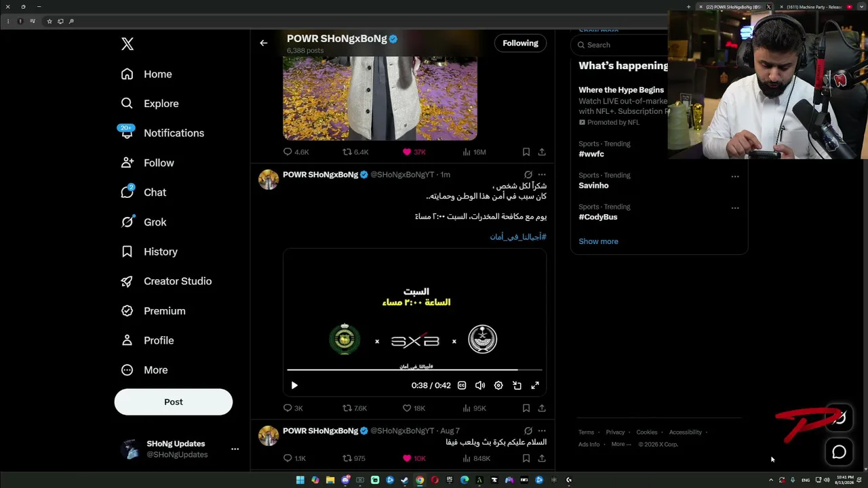Viewport: 868px width, 488px height.
Task: Click the white Post button
Action: [174, 402]
